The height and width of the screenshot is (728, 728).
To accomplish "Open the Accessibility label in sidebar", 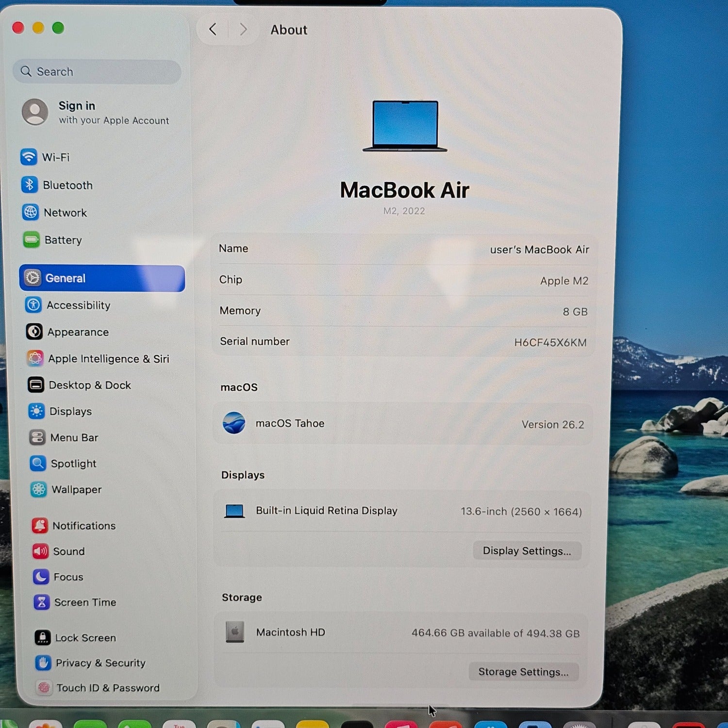I will [x=79, y=305].
